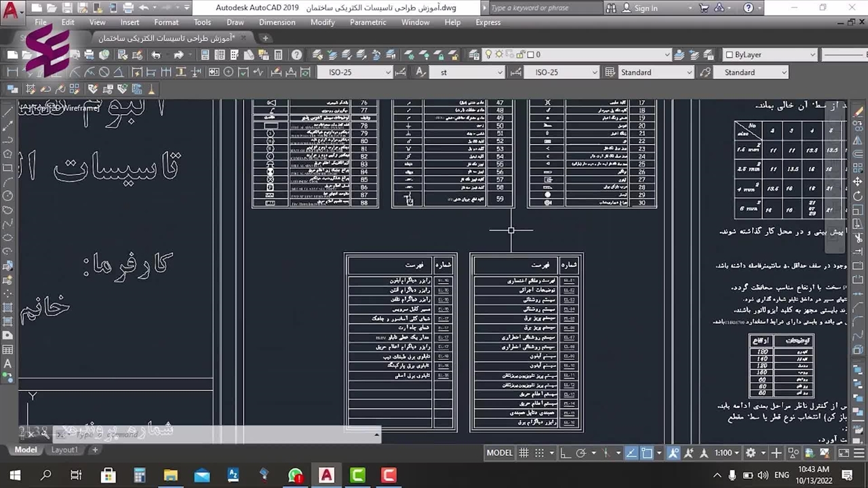This screenshot has width=868, height=488.
Task: Click the Help question mark toolbar icon
Action: [x=296, y=55]
